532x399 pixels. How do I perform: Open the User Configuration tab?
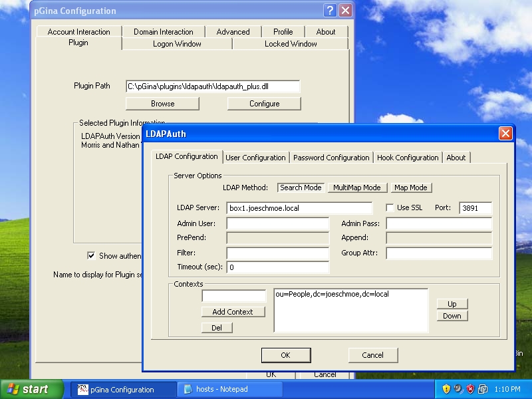click(x=255, y=158)
